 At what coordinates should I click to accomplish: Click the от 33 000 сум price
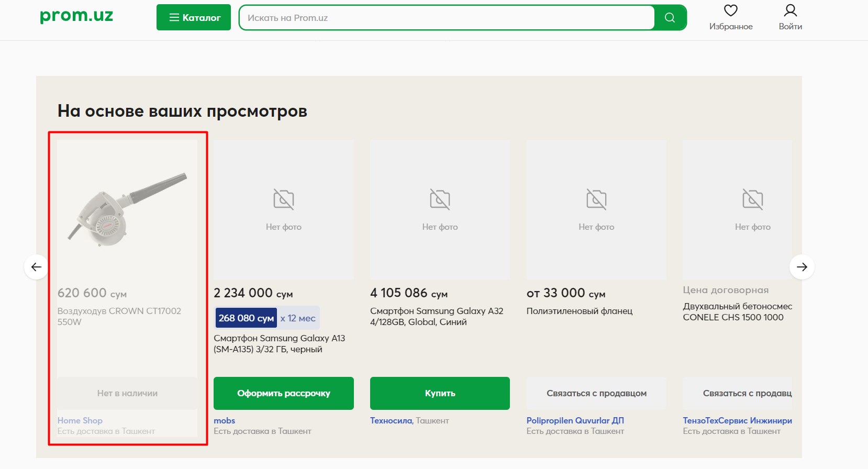[x=566, y=293]
